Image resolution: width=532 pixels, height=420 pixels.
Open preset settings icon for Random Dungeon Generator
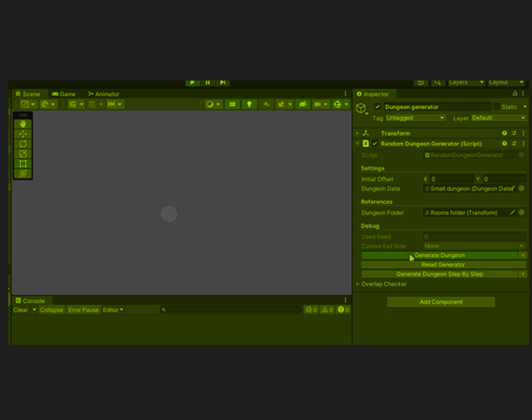coord(513,144)
